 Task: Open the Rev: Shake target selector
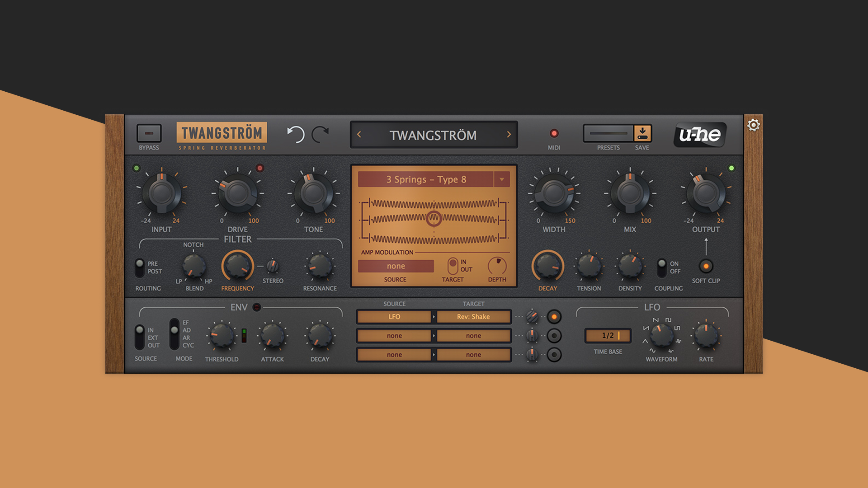[473, 317]
